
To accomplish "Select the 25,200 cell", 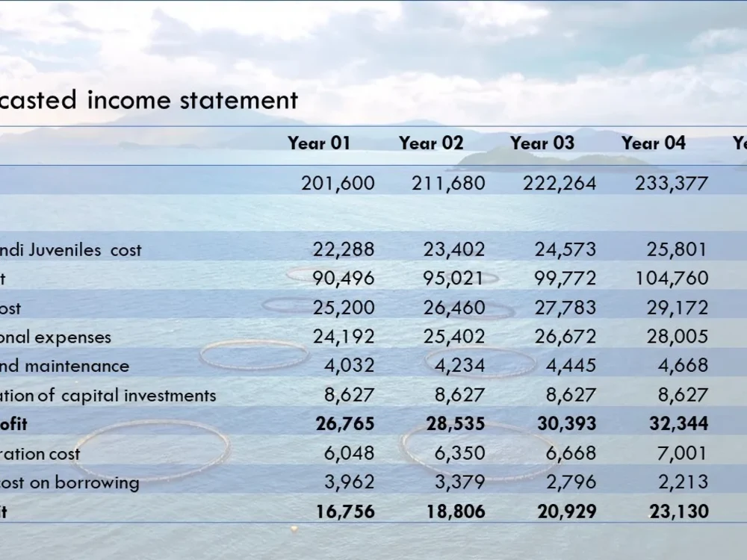I will (x=344, y=308).
